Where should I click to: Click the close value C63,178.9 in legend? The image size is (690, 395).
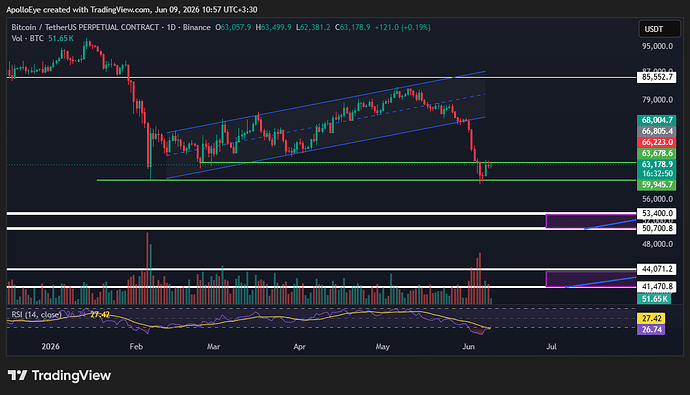pyautogui.click(x=352, y=27)
